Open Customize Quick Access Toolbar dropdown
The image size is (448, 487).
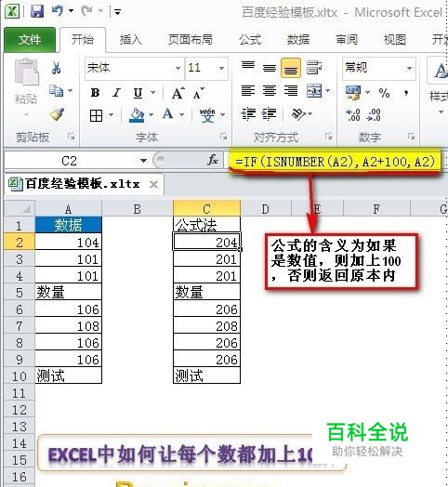point(118,12)
